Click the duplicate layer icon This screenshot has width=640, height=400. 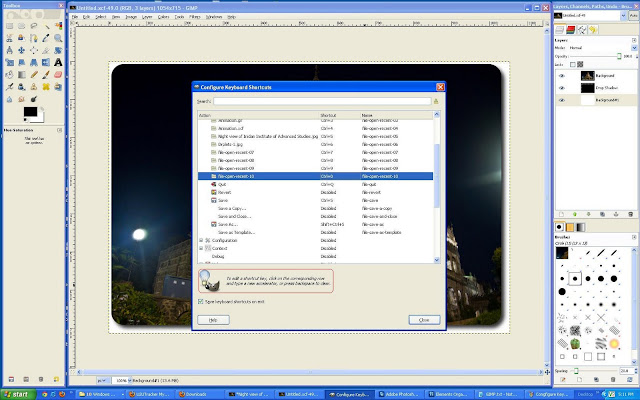tap(602, 214)
